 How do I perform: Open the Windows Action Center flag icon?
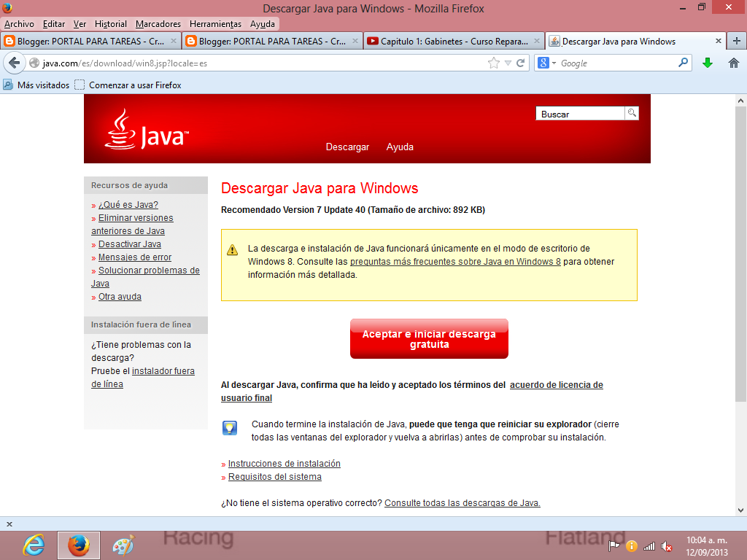(x=615, y=545)
